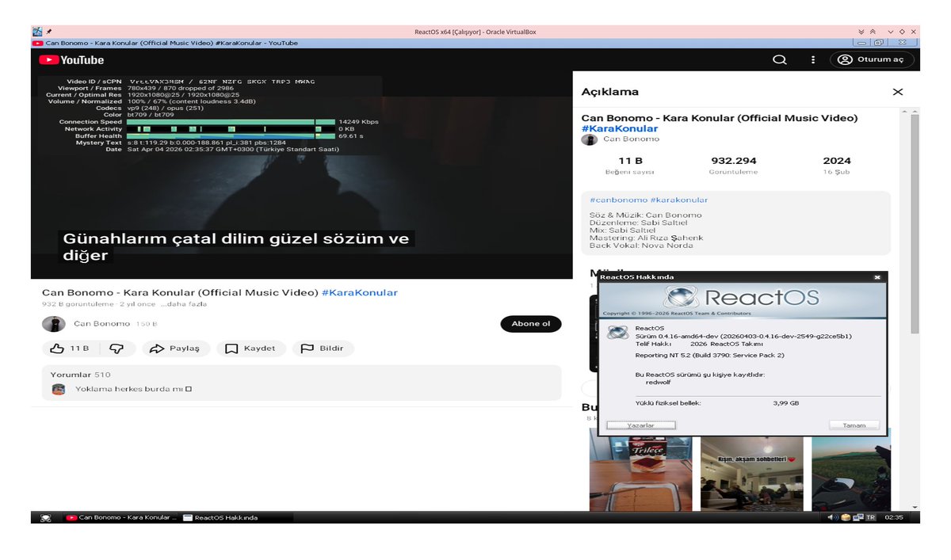Click the '150 B' subscriber count text
Screen dimensions: 951x560
point(147,324)
